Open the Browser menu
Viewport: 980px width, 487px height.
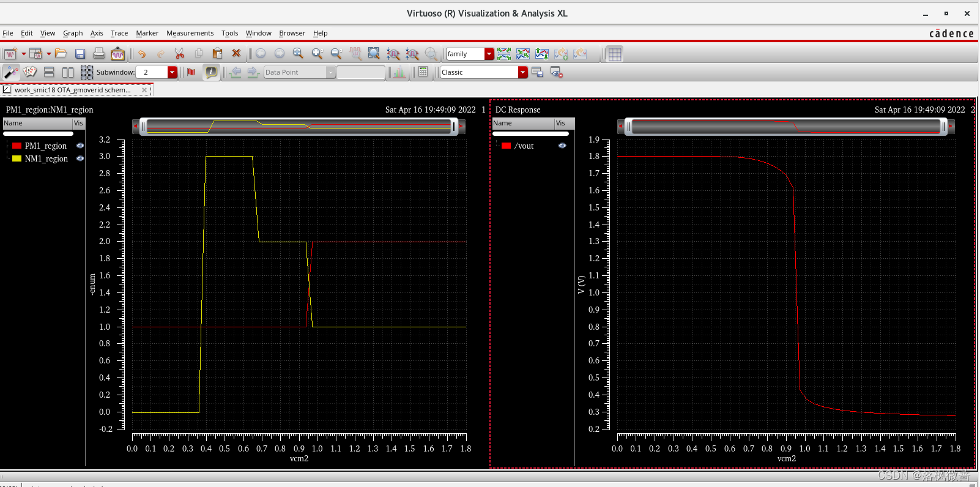pos(292,33)
